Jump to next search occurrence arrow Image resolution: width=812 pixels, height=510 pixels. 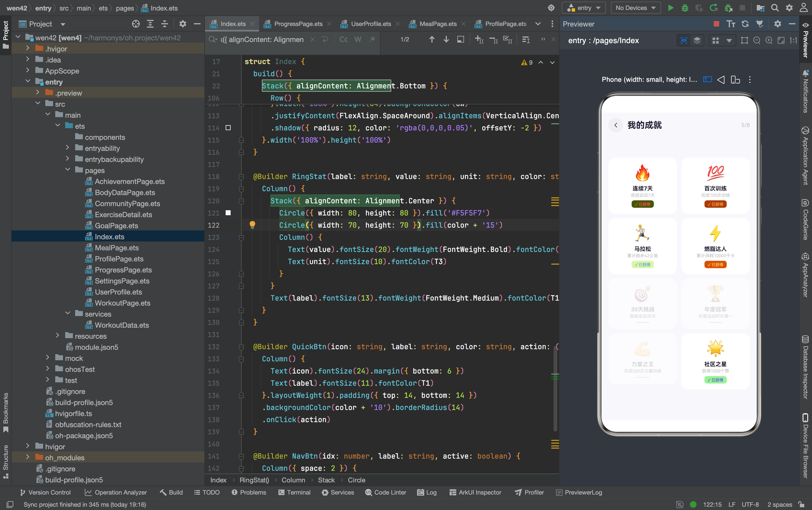click(446, 40)
